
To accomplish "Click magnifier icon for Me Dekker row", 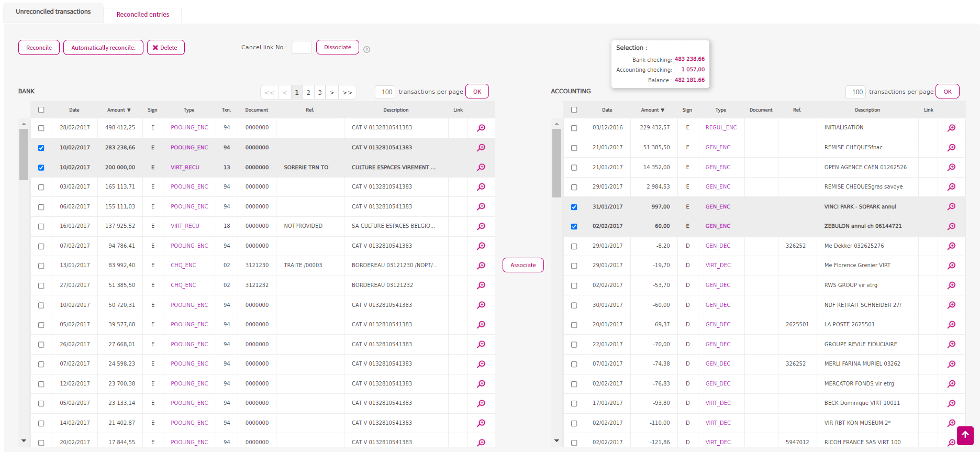I will coord(951,246).
